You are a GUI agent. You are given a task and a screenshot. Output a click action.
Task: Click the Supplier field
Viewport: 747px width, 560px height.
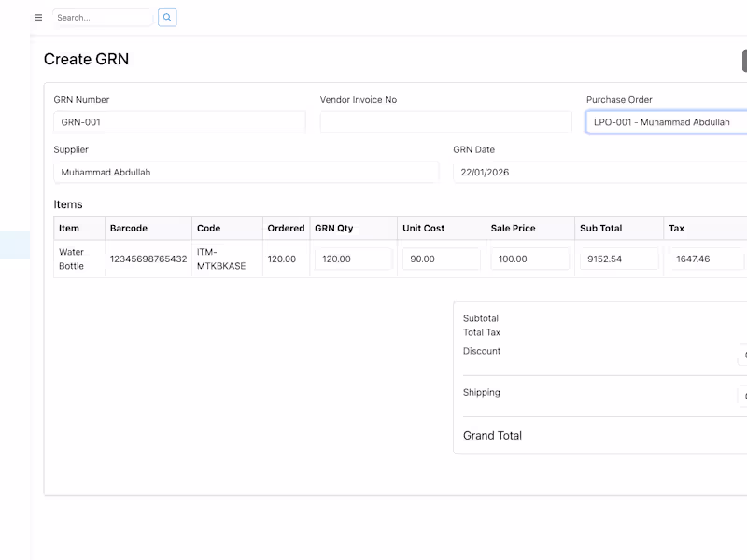(x=246, y=173)
